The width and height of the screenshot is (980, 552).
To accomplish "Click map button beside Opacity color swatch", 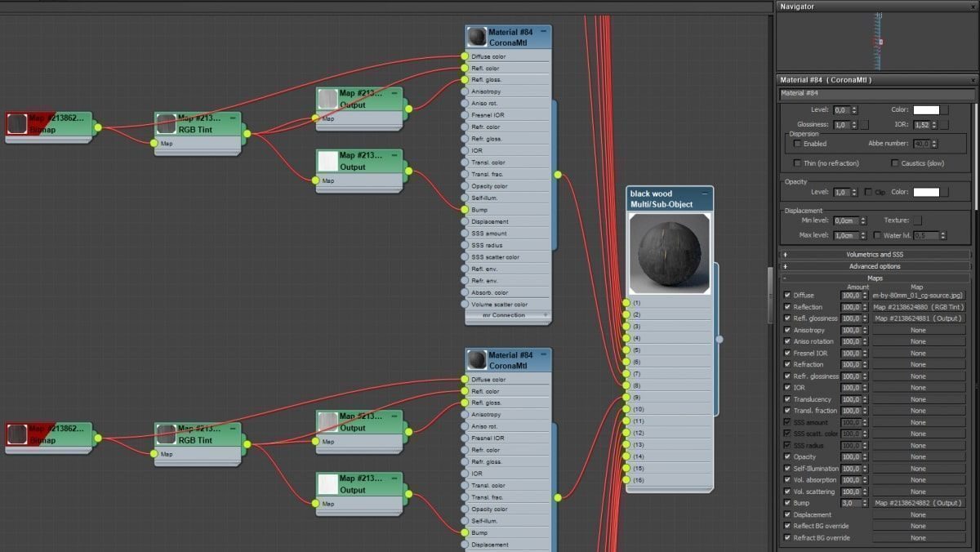I will (x=944, y=192).
